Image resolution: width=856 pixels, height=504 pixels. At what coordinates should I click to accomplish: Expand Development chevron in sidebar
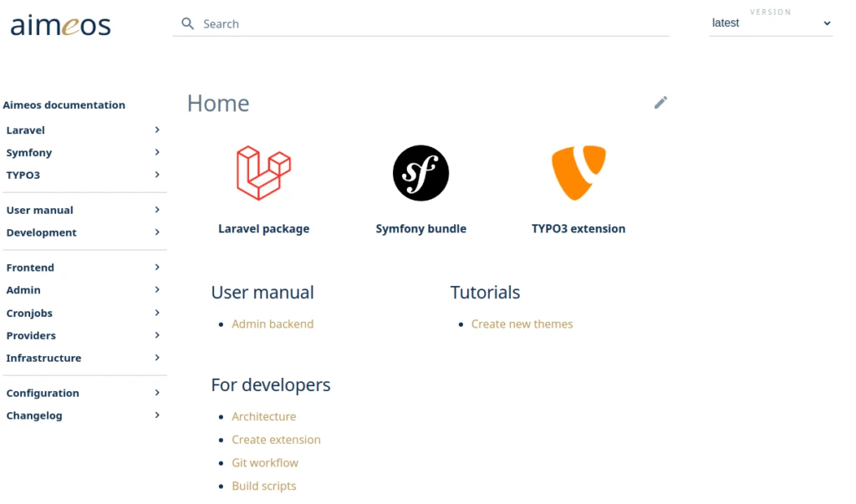point(157,232)
